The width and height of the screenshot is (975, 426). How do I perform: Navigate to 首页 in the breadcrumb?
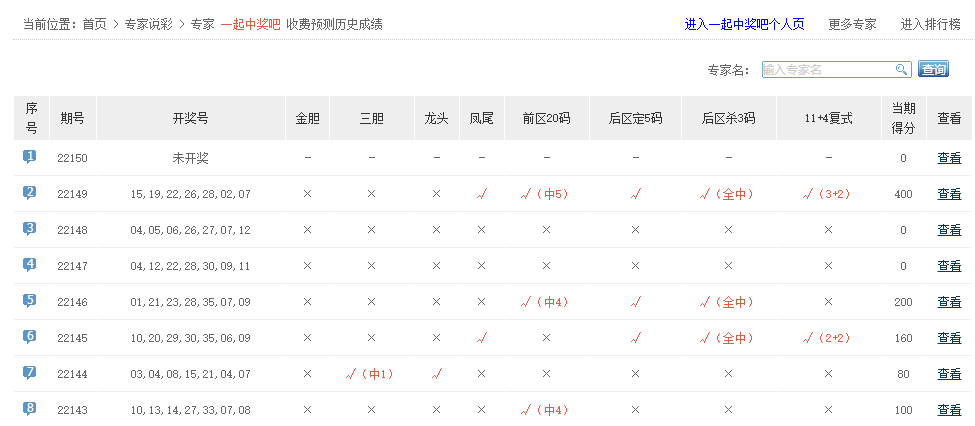pyautogui.click(x=95, y=24)
